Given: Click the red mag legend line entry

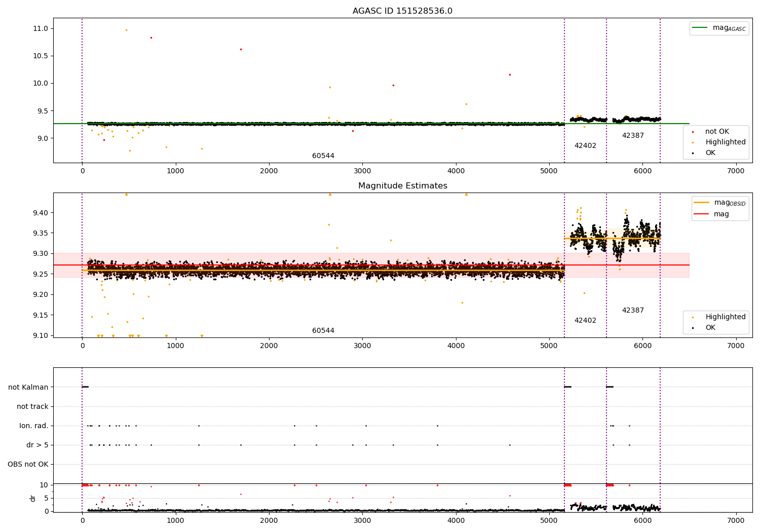Looking at the screenshot, I should point(711,214).
